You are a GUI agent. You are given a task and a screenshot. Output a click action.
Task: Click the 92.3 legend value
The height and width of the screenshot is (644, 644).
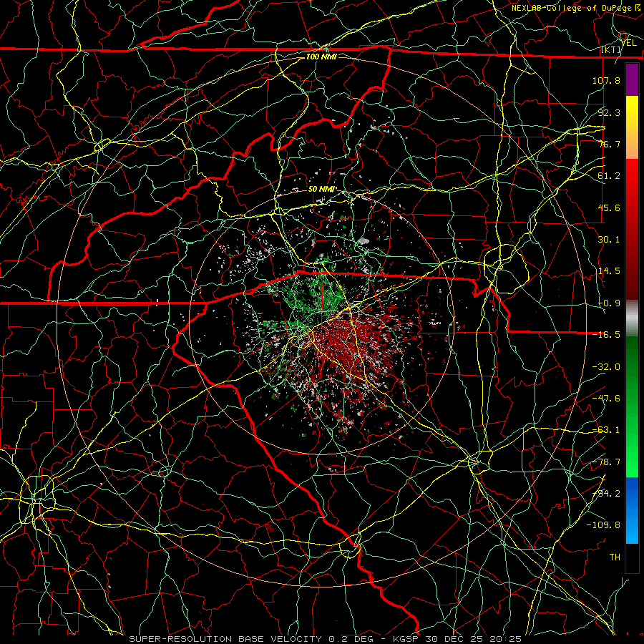pyautogui.click(x=609, y=112)
